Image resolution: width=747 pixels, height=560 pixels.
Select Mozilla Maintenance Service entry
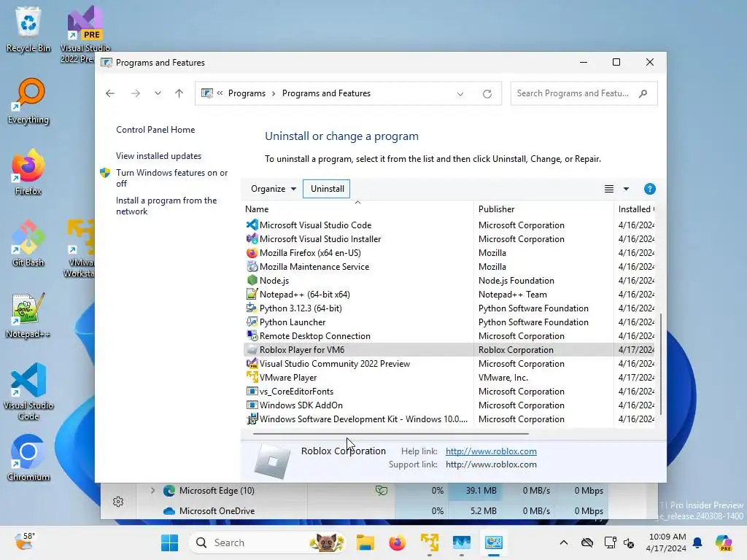(449, 267)
